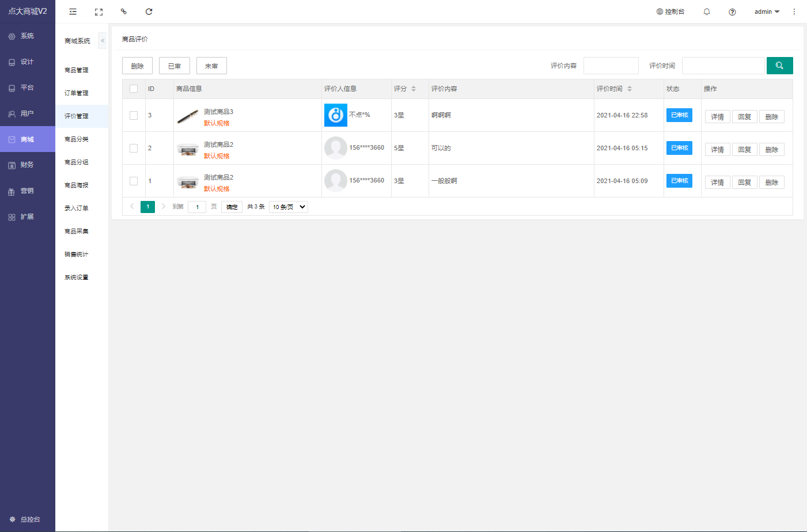Go to 商品管理 submenu item
Viewport: 807px width, 532px height.
(77, 70)
